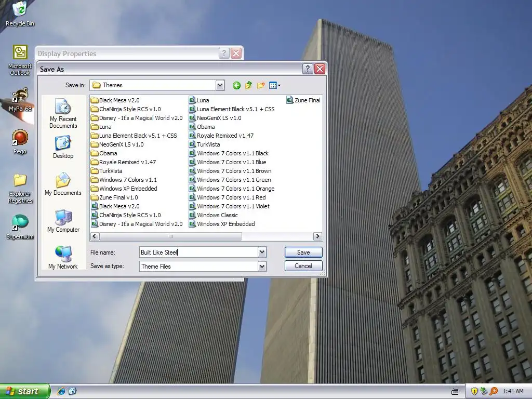This screenshot has height=399, width=532.
Task: Click the orange magnifier tray icon
Action: pyautogui.click(x=494, y=392)
